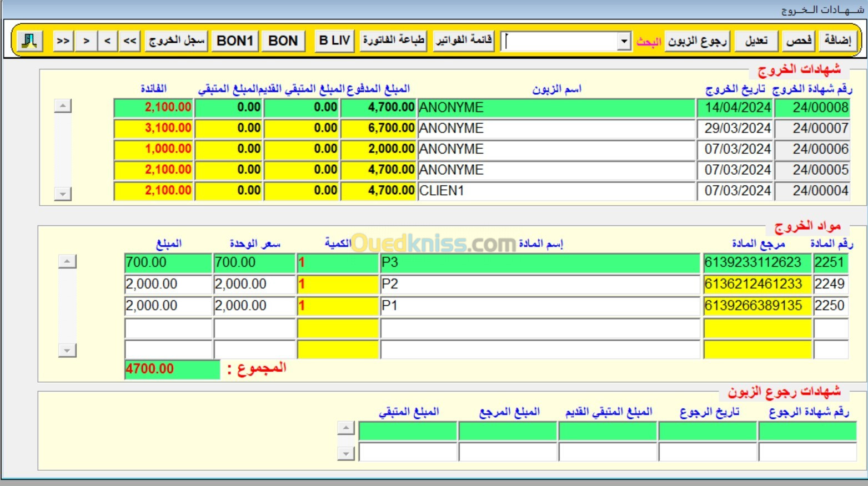
Task: Click profit value 1,000.00
Action: point(153,149)
